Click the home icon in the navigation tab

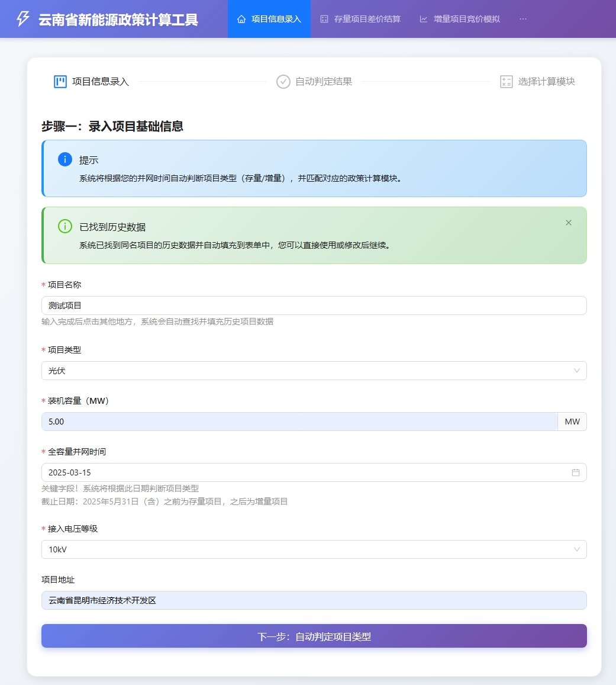(x=241, y=19)
